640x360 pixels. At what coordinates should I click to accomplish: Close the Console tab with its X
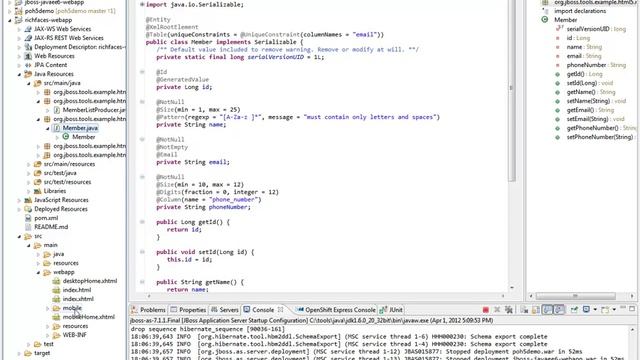280,309
